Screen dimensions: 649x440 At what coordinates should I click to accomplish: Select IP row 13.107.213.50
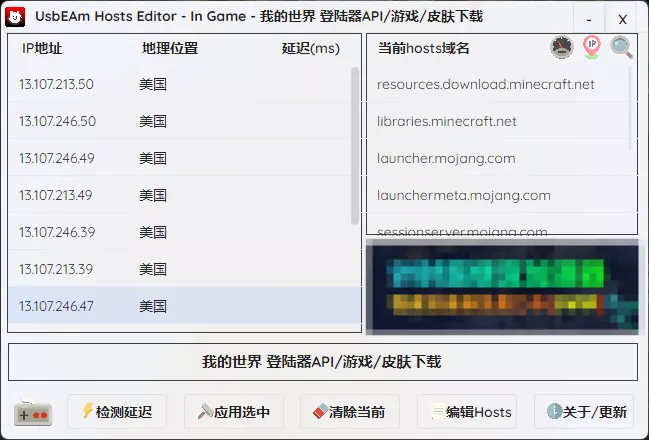click(180, 84)
